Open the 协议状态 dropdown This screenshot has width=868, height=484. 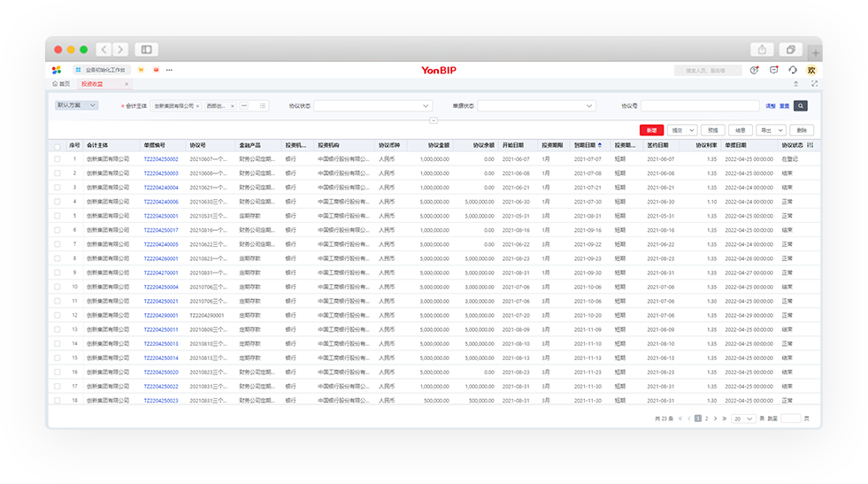pos(372,105)
